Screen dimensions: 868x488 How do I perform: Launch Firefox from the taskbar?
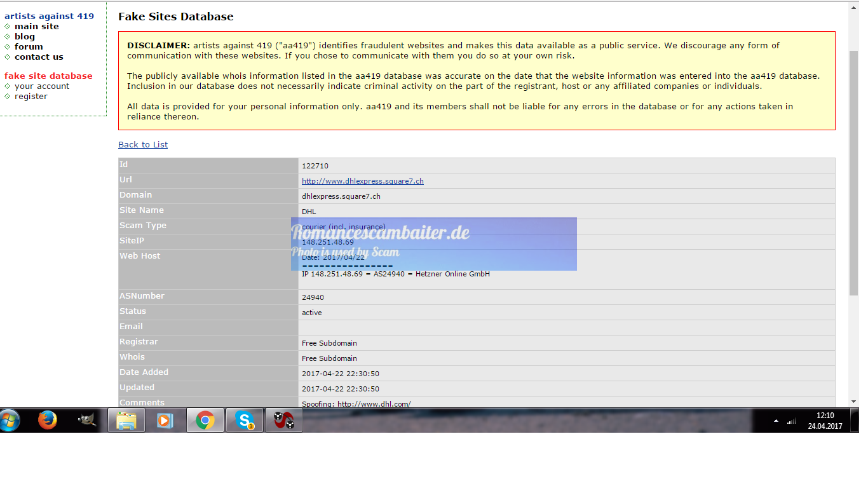point(48,420)
